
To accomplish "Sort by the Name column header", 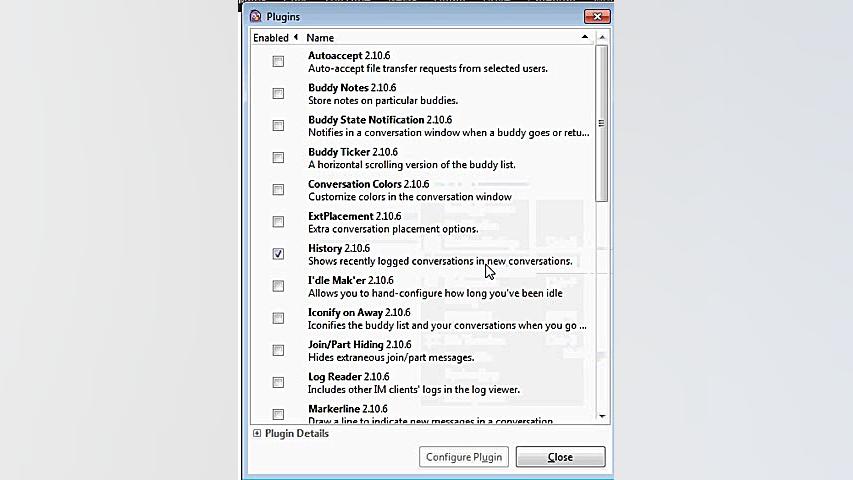I will [448, 38].
